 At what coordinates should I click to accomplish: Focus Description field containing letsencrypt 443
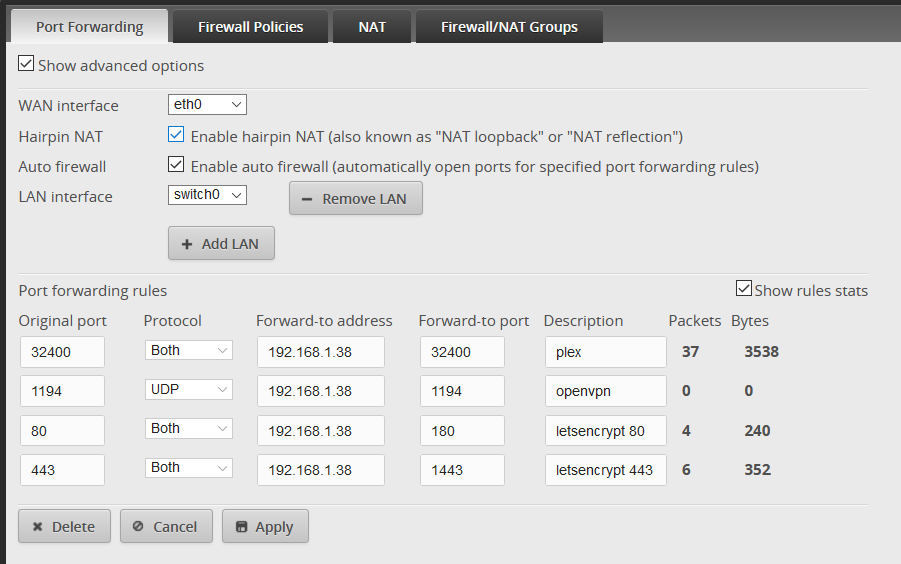(x=606, y=470)
